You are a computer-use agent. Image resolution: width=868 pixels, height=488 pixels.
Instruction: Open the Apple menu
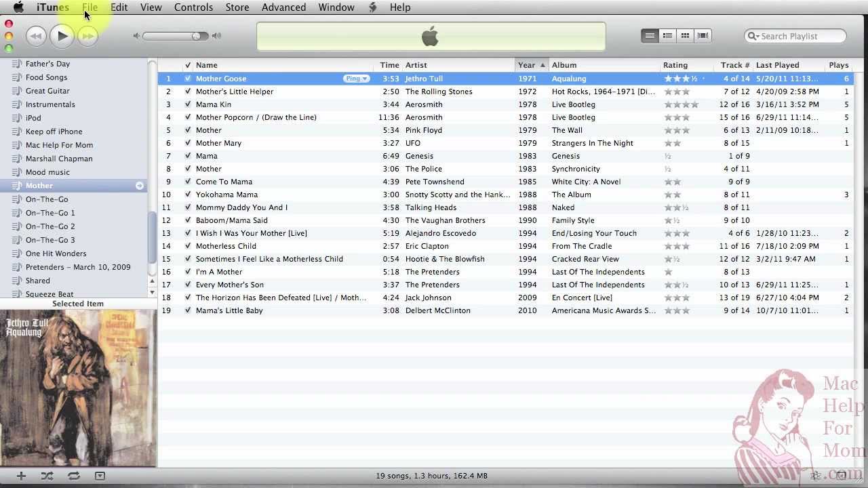point(18,7)
